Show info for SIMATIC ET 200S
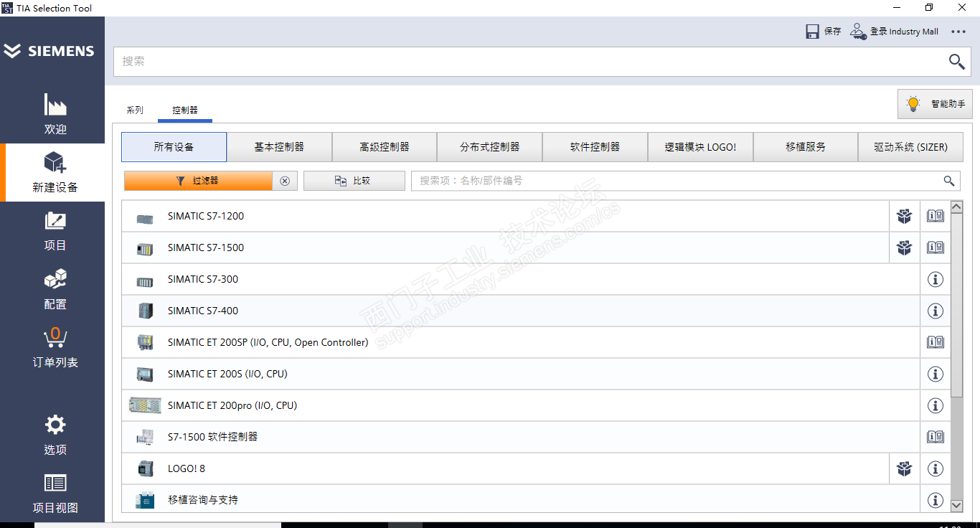The image size is (980, 528). pyautogui.click(x=936, y=374)
